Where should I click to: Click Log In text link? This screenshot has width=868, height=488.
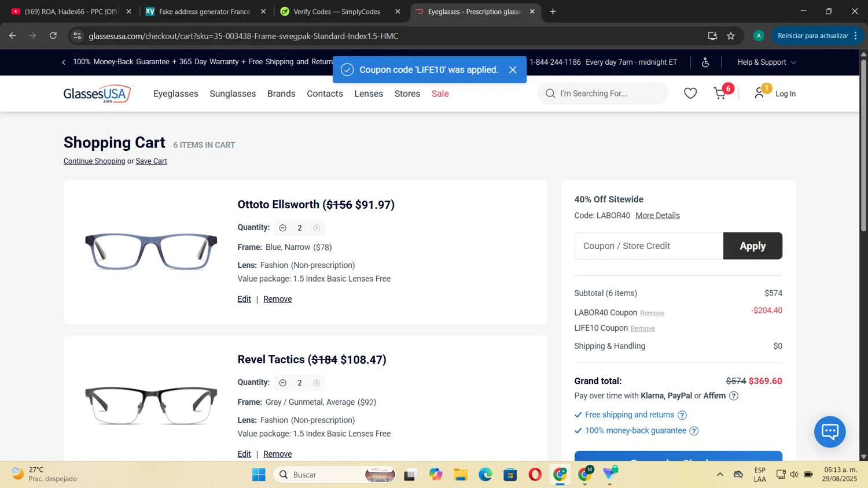[x=785, y=94]
